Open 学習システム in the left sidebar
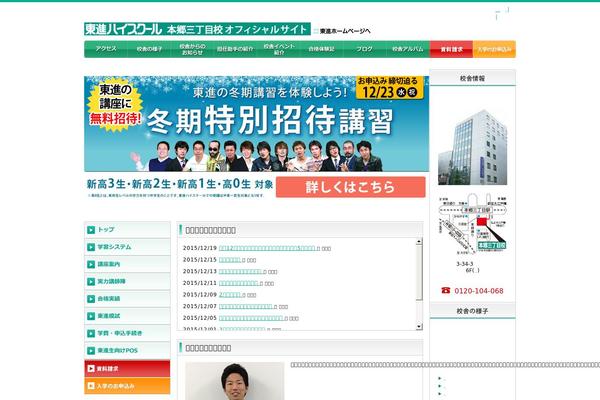The width and height of the screenshot is (600, 400). [114, 247]
